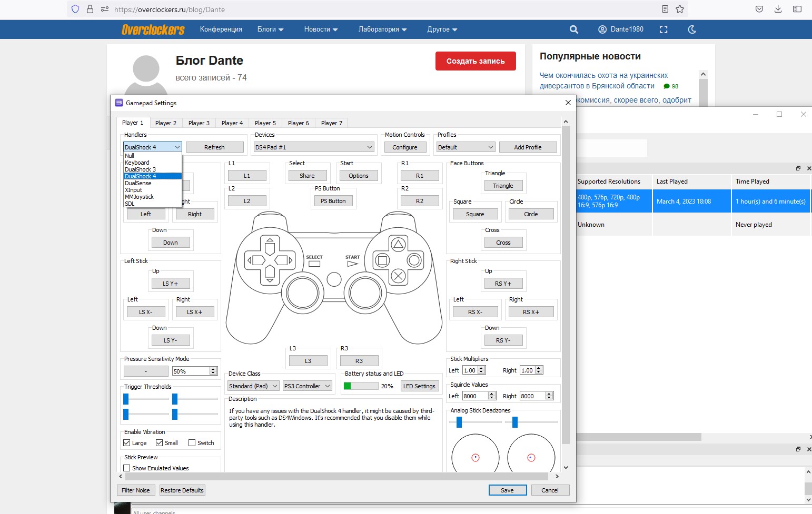Enable Show Emulated Values checkbox
This screenshot has height=514, width=812.
click(126, 468)
